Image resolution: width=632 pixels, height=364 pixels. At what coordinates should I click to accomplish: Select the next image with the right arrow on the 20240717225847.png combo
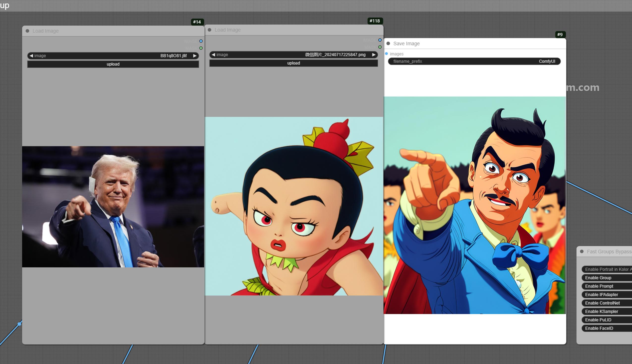click(x=373, y=55)
